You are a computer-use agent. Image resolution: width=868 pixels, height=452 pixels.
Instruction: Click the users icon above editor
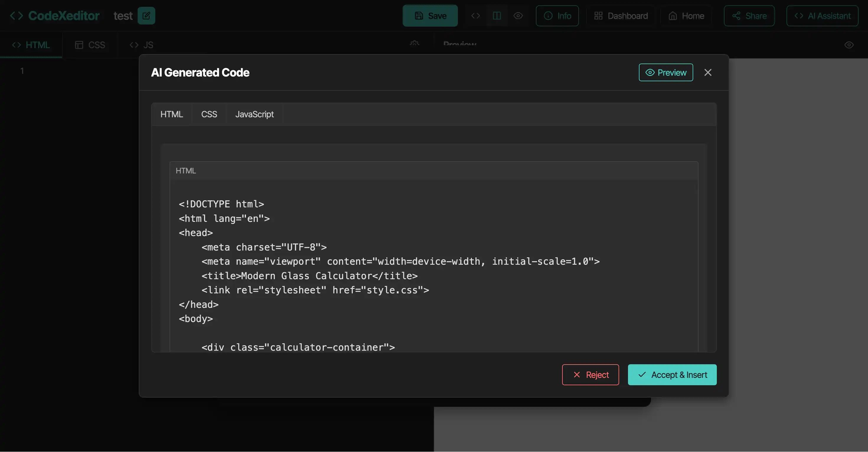point(415,43)
